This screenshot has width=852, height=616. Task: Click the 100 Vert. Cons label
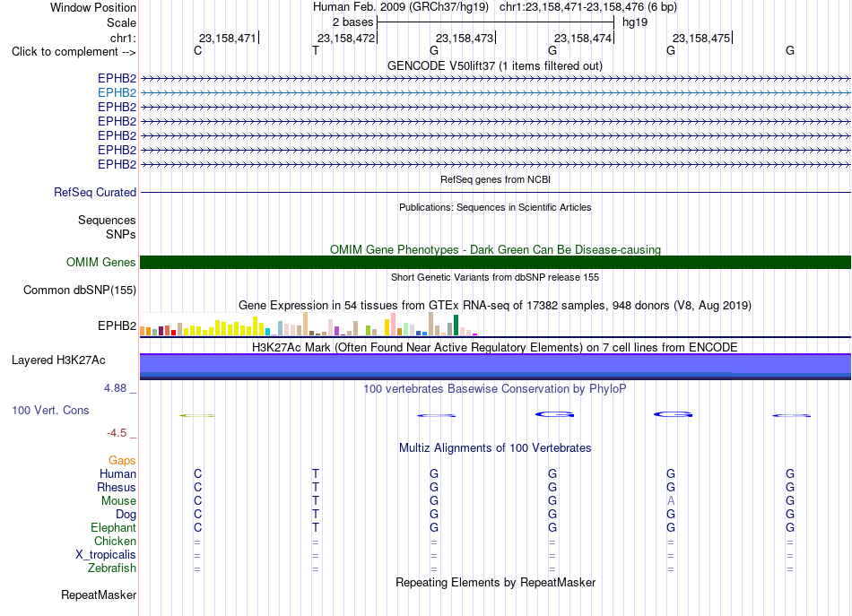point(50,410)
